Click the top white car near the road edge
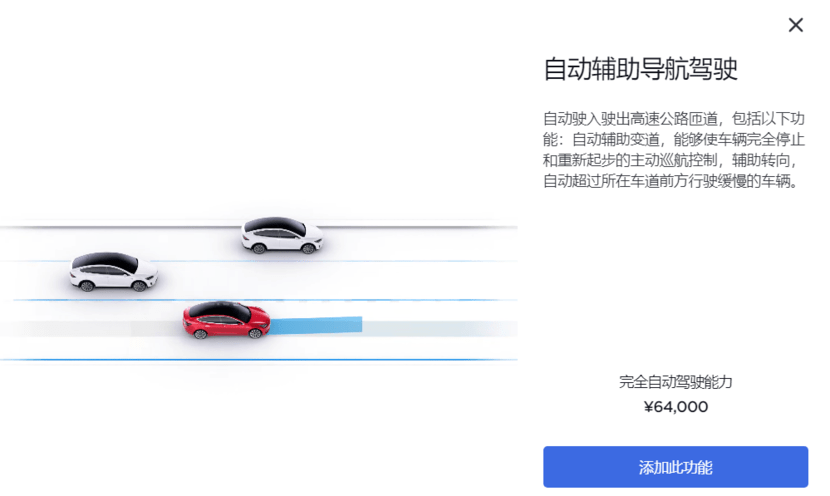 click(284, 235)
